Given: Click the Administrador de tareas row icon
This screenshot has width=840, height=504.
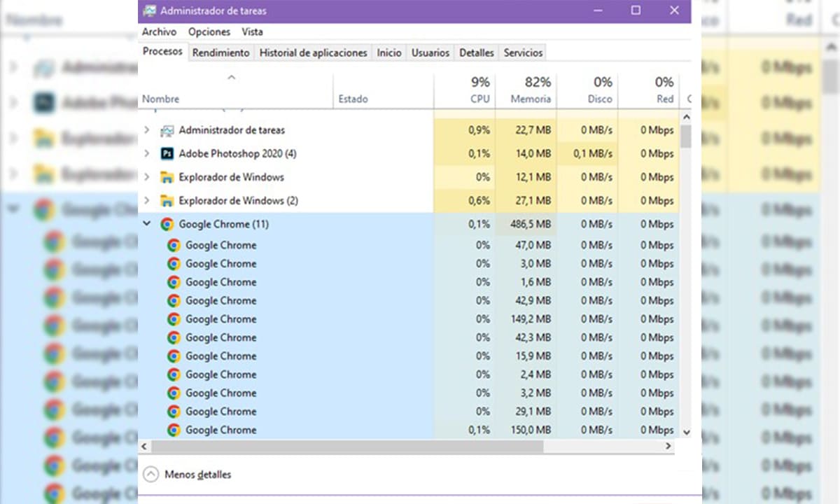Looking at the screenshot, I should pos(167,130).
